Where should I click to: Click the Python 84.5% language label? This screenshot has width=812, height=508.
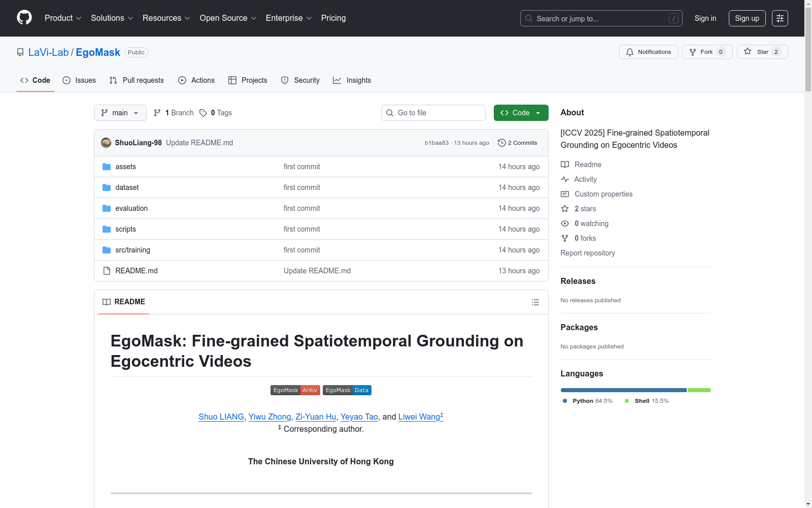click(x=588, y=401)
